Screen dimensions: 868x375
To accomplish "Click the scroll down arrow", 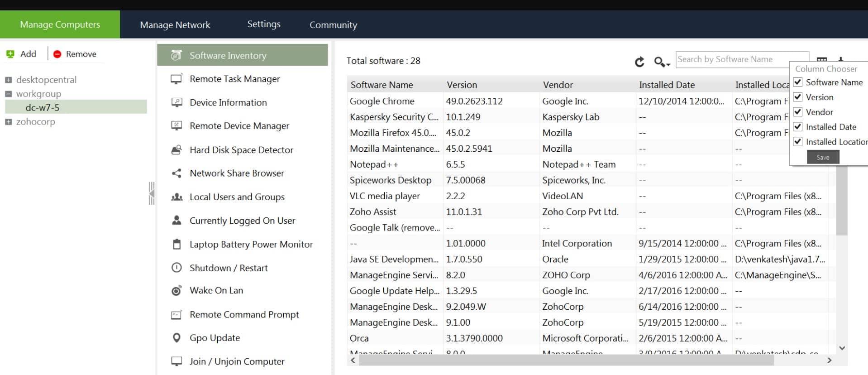I will tap(842, 348).
